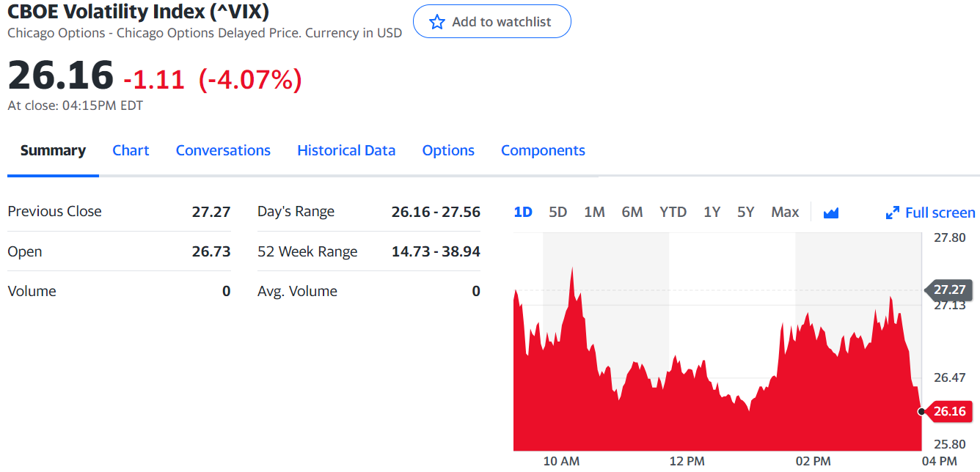Click the CBOE Volatility Index (^VIX) title
This screenshot has width=980, height=472.
tap(138, 11)
